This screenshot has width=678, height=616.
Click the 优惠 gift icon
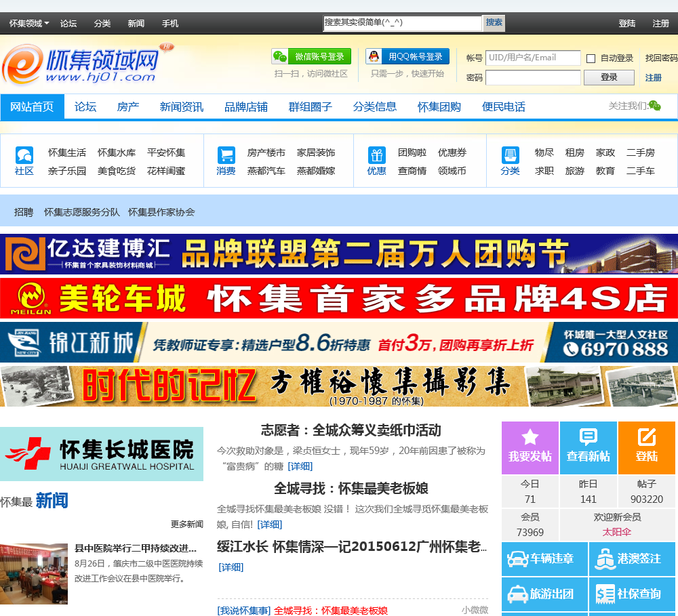coord(376,155)
